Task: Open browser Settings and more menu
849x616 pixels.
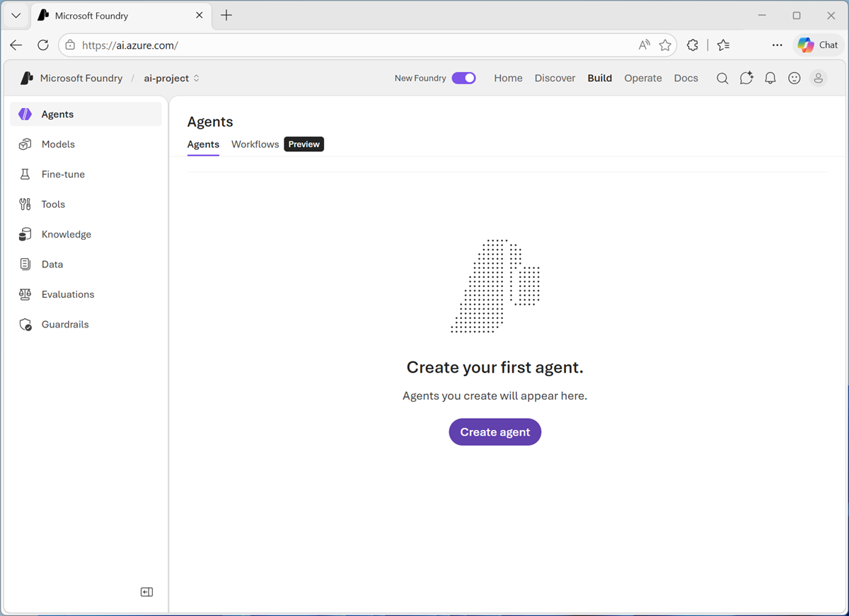Action: tap(778, 45)
